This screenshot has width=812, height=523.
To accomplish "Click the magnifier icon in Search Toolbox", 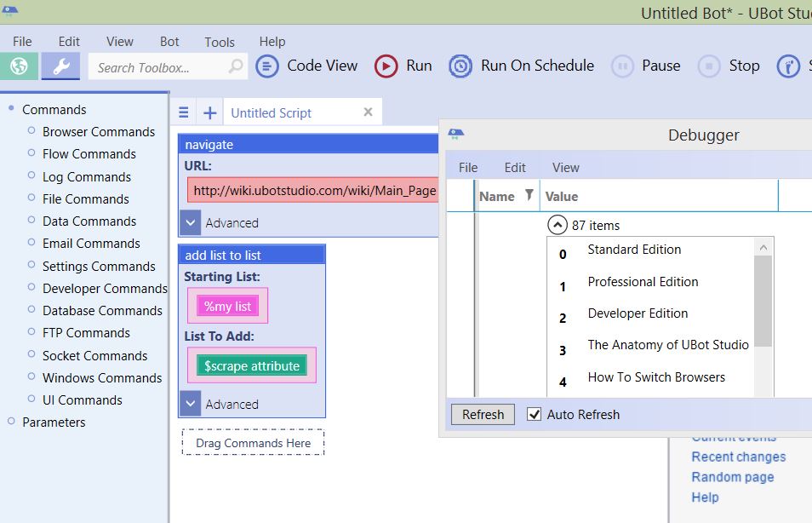I will [x=236, y=66].
